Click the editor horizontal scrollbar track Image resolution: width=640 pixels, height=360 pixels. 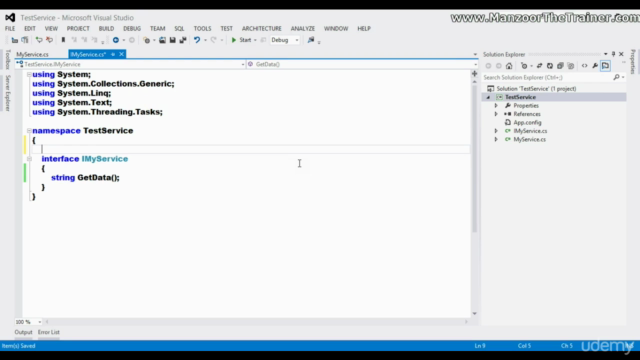[256, 322]
